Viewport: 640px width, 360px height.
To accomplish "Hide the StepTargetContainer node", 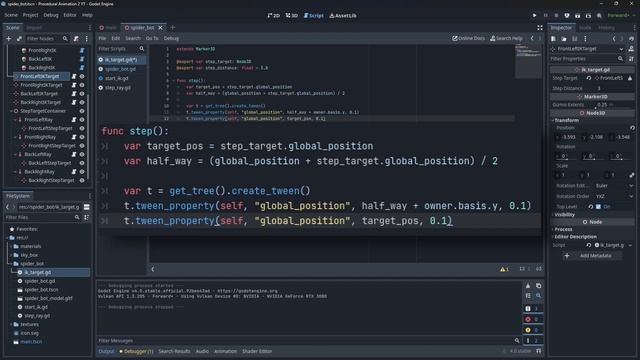I will [82, 111].
